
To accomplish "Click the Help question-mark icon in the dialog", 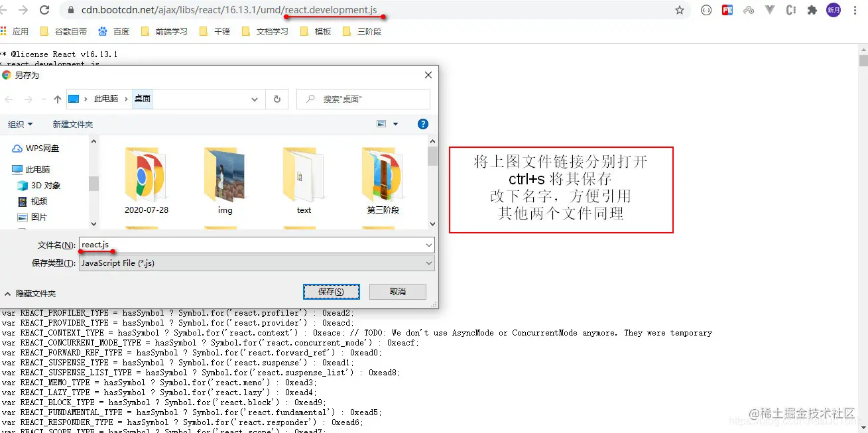I will (422, 123).
